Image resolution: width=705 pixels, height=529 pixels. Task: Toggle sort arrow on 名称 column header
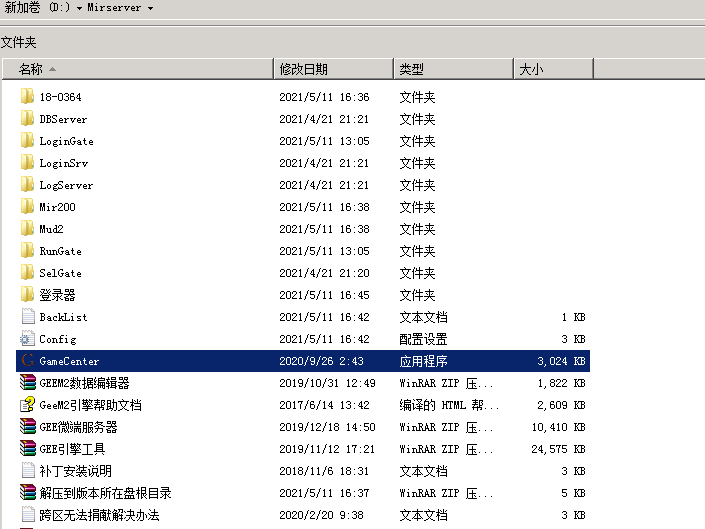coord(52,69)
